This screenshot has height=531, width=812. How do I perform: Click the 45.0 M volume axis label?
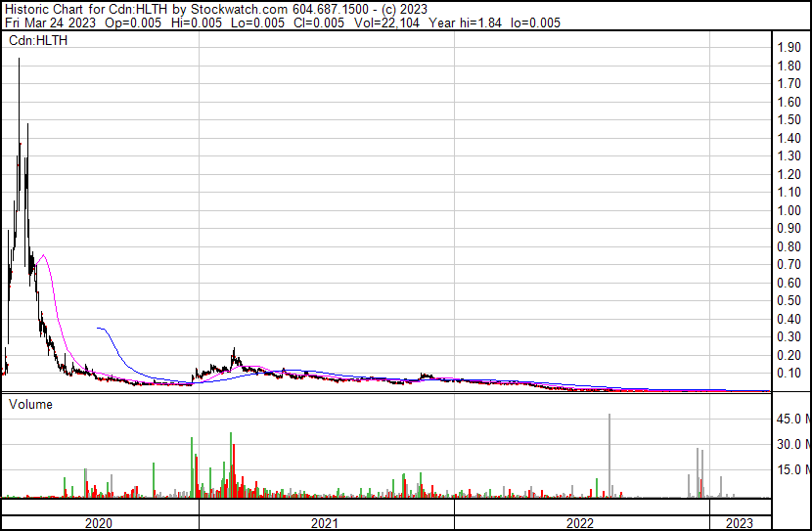tap(790, 420)
